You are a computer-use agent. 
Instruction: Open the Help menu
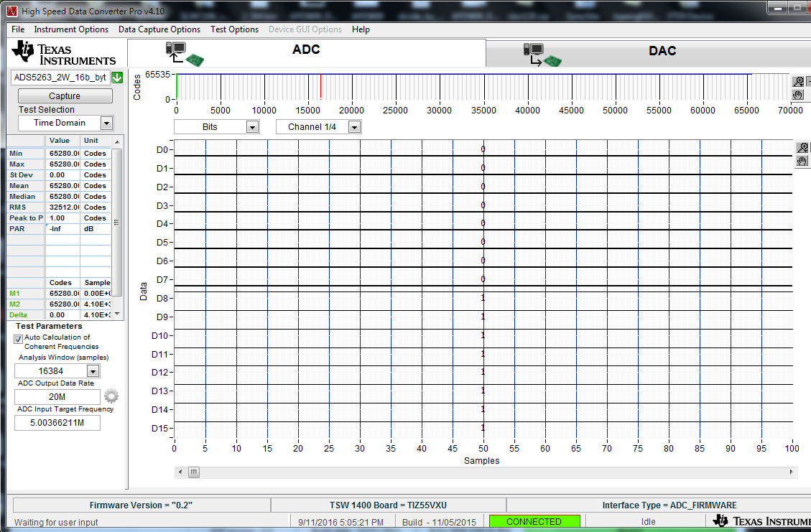[361, 29]
